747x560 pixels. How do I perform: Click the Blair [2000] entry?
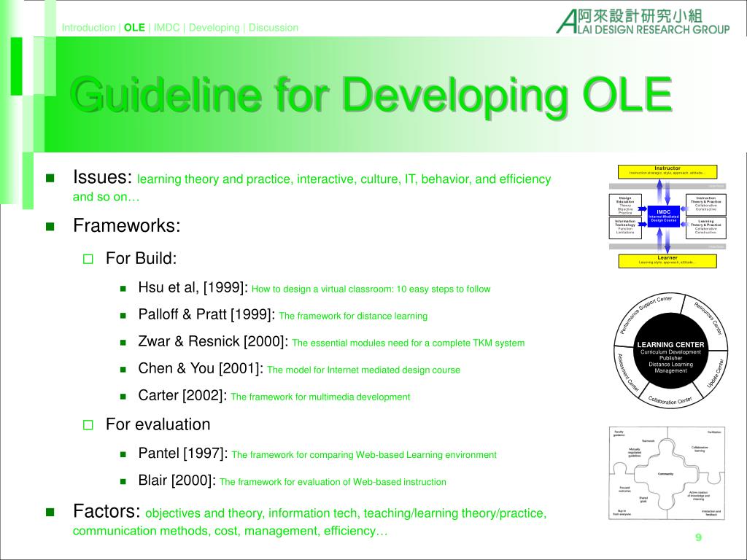click(x=177, y=480)
